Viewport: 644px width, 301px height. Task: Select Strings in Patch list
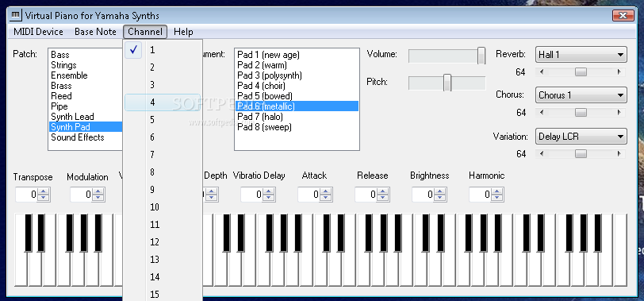tap(86, 65)
